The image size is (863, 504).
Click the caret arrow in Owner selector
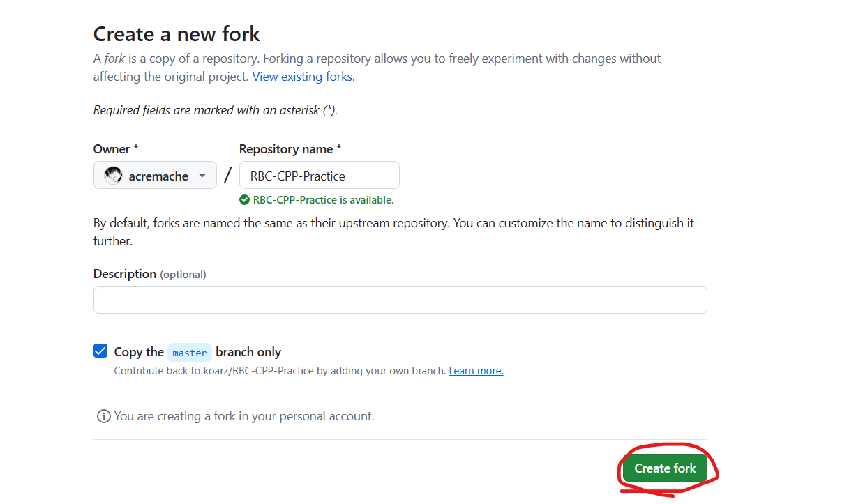(x=202, y=176)
